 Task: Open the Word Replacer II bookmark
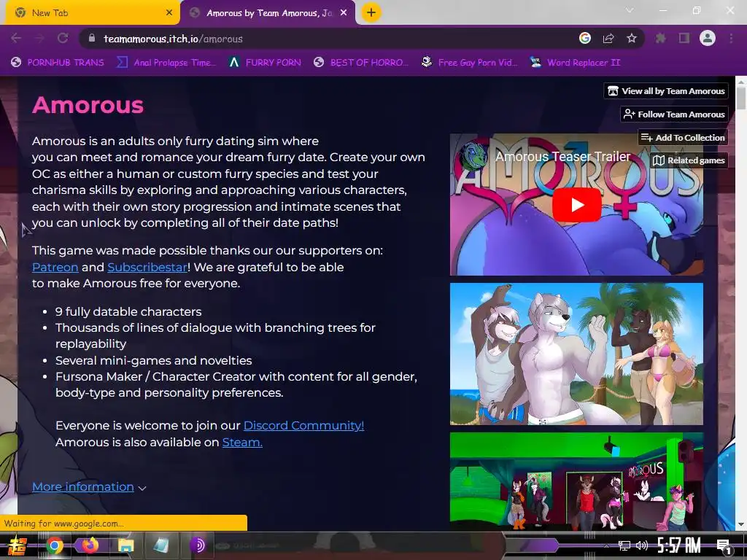(x=575, y=63)
